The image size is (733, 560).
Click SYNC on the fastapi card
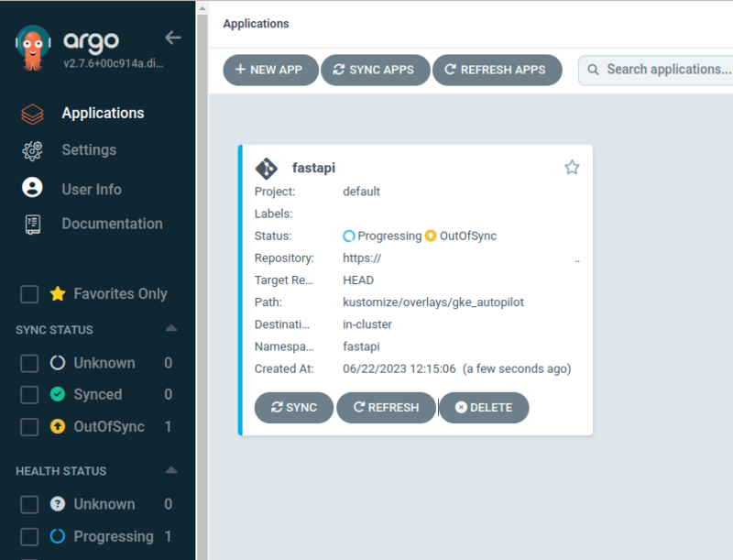pyautogui.click(x=293, y=408)
